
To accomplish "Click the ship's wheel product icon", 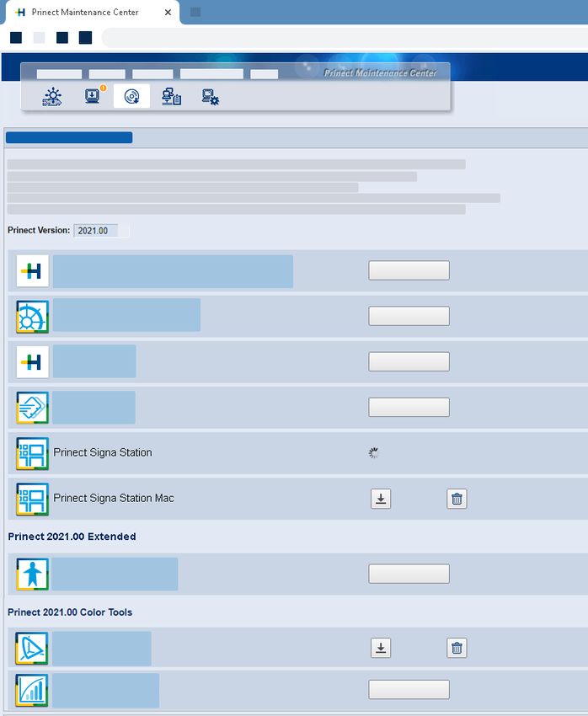I will click(x=32, y=317).
